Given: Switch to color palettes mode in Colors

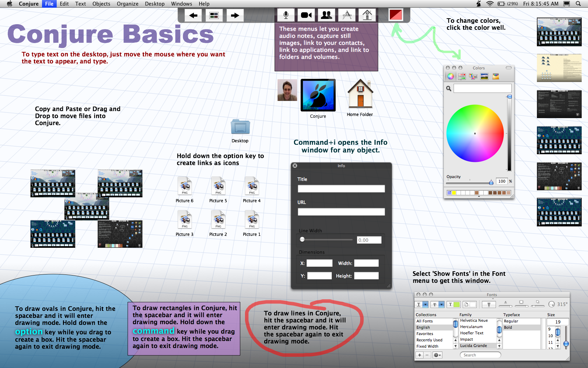Looking at the screenshot, I should click(473, 76).
